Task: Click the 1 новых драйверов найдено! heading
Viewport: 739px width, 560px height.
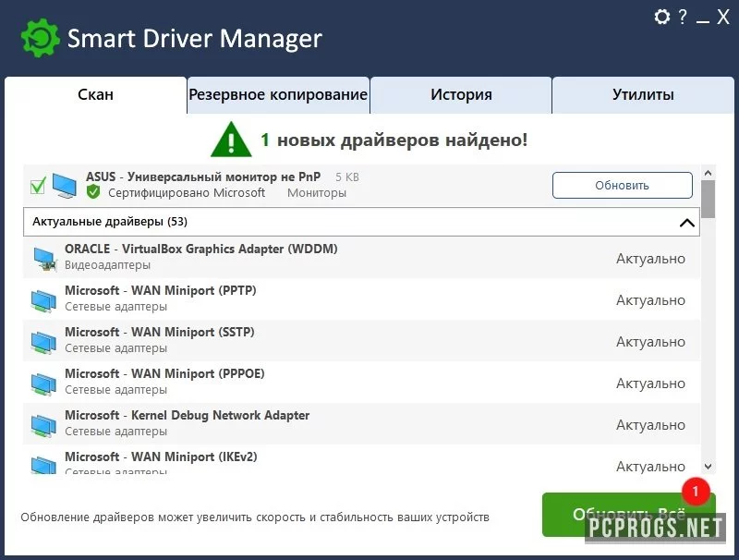Action: [394, 140]
